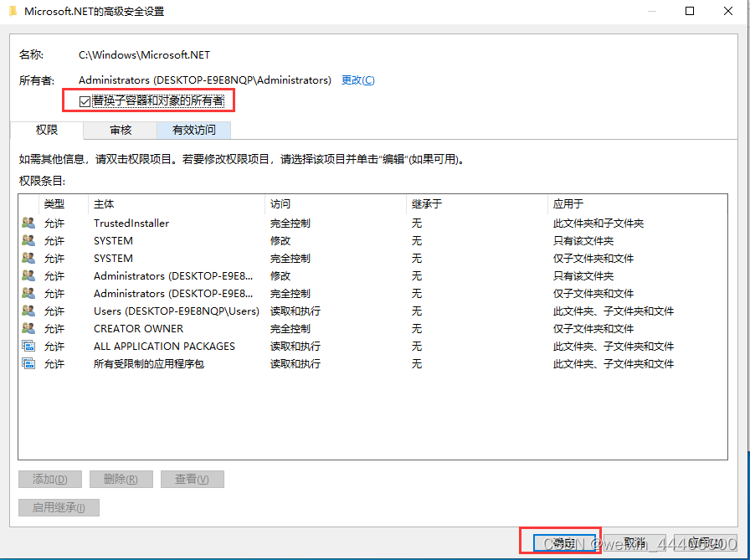Click the 应用 button
750x560 pixels.
706,542
